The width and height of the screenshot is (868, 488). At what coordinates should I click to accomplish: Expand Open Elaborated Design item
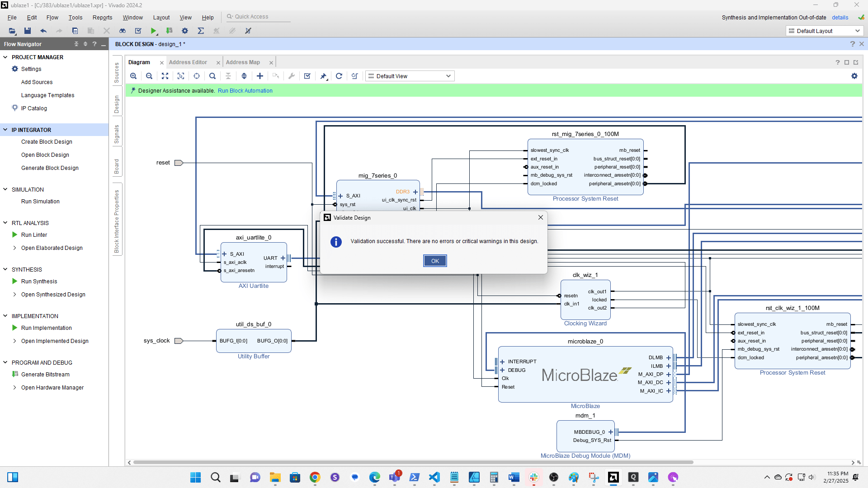tap(14, 248)
